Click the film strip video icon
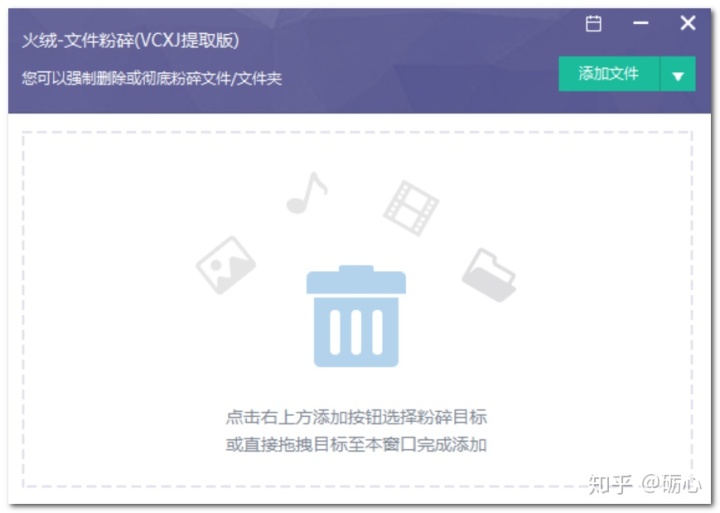The image size is (720, 513). [411, 208]
